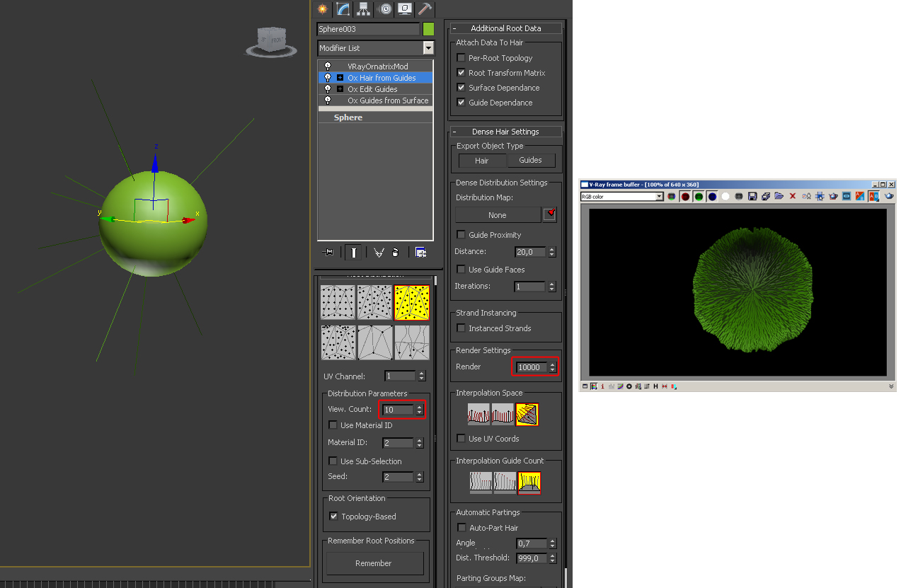
Task: Toggle lightbulb for VRayOrnatrixMod modifier
Action: click(328, 66)
